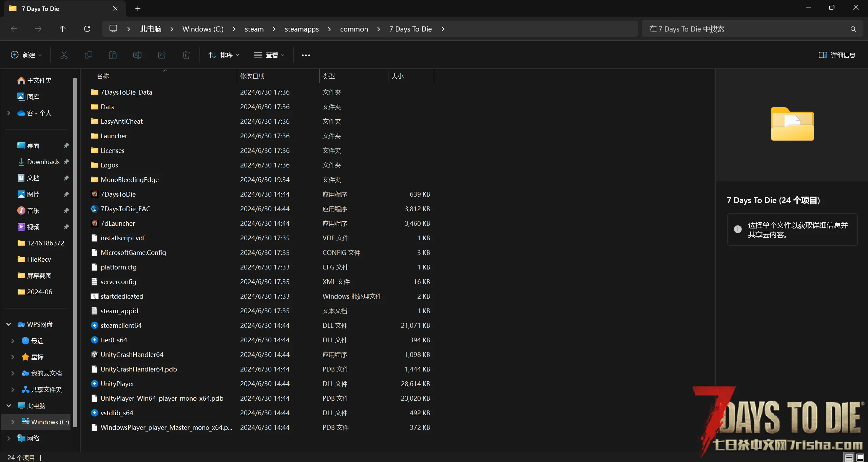Screen dimensions: 868x462
Task: Switch to details list view in status bar
Action: [849, 457]
